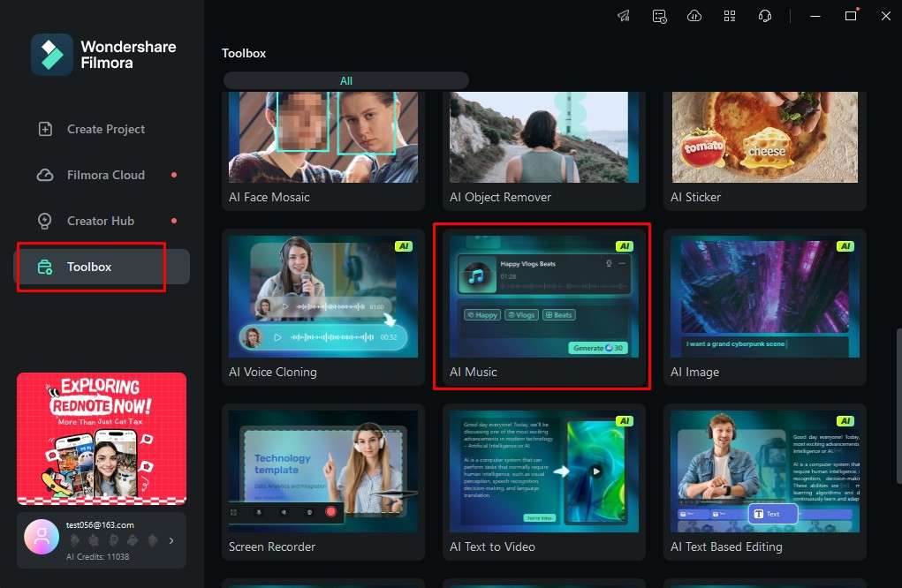Click the AI badge on AI Text Based Editing card
902x588 pixels.
(x=845, y=421)
